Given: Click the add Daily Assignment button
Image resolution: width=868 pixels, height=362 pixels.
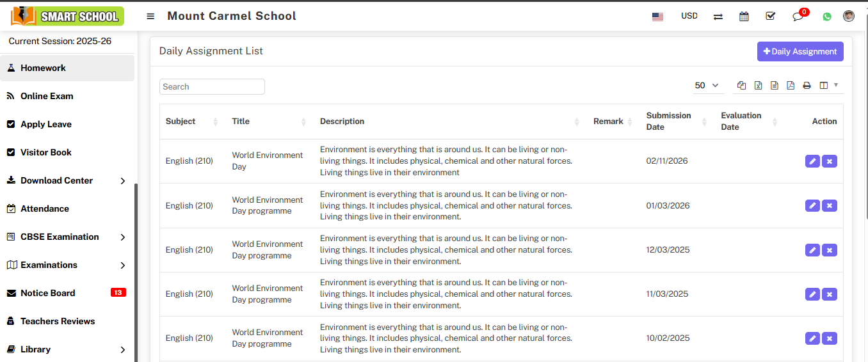Looking at the screenshot, I should click(800, 52).
